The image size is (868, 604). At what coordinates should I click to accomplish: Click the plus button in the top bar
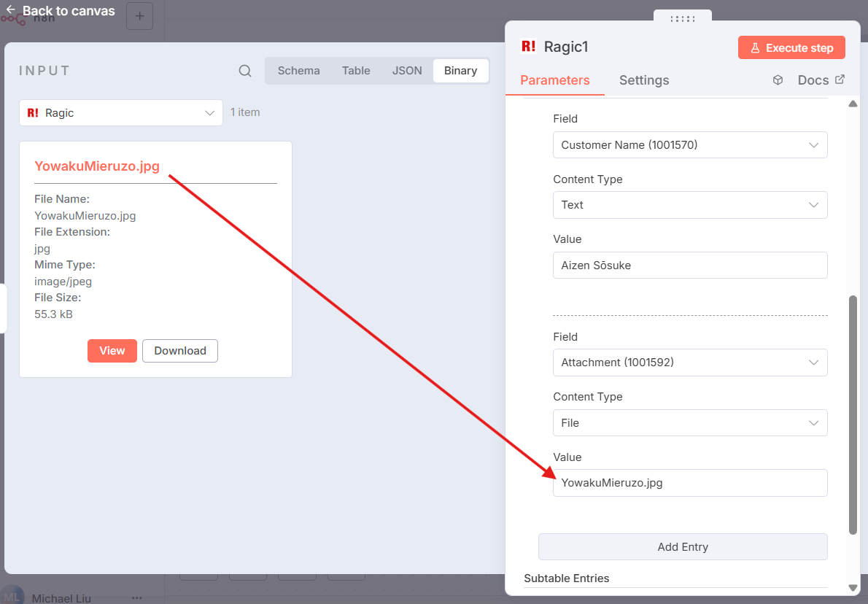[x=139, y=16]
